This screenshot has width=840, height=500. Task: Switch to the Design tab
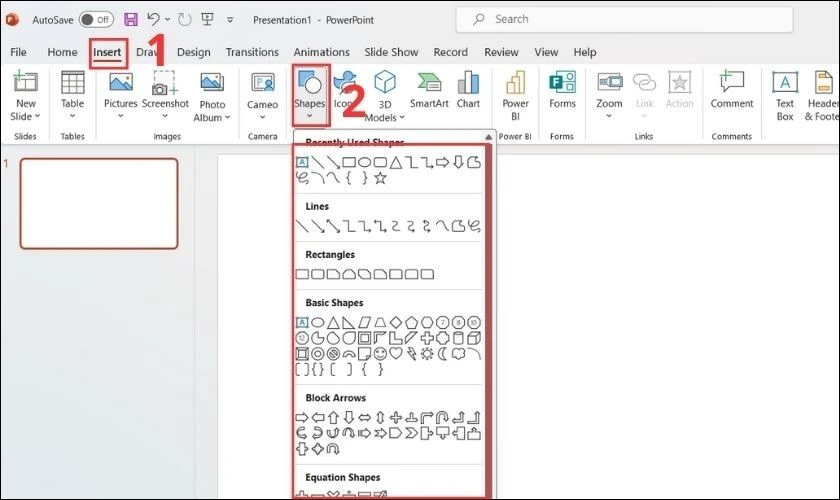point(193,52)
